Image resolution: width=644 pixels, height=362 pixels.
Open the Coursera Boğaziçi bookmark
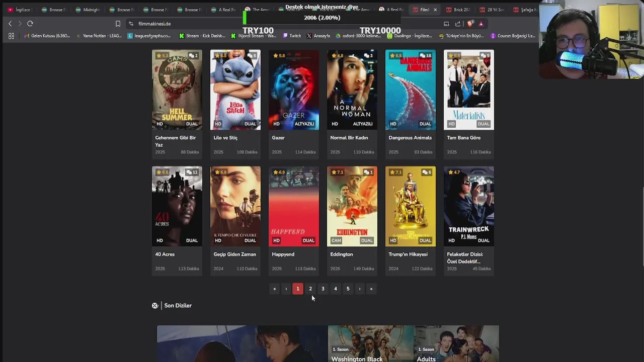tap(513, 36)
